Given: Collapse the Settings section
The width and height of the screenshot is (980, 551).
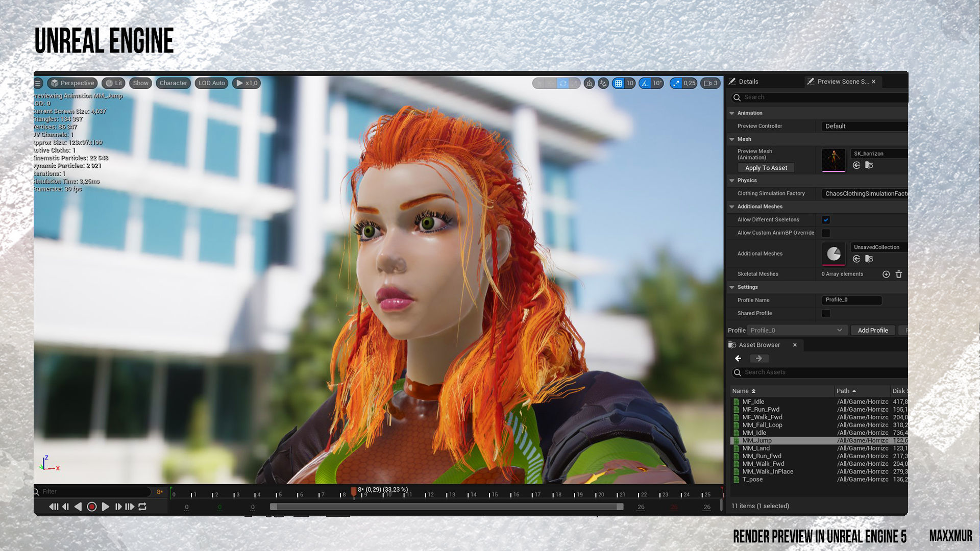Looking at the screenshot, I should (732, 287).
